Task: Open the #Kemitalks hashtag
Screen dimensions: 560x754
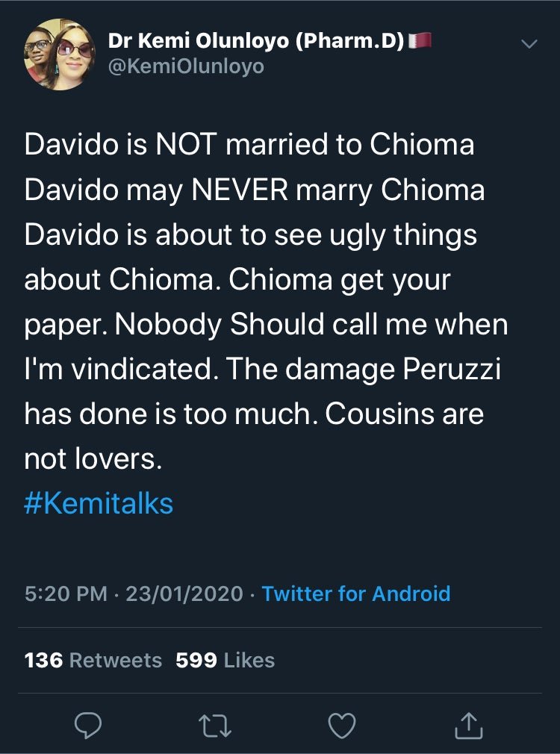Action: (x=99, y=503)
